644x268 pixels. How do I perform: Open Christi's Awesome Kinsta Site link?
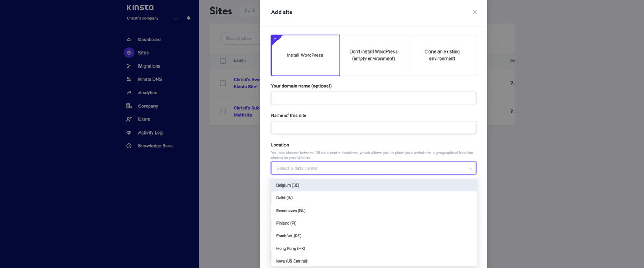pos(247,83)
